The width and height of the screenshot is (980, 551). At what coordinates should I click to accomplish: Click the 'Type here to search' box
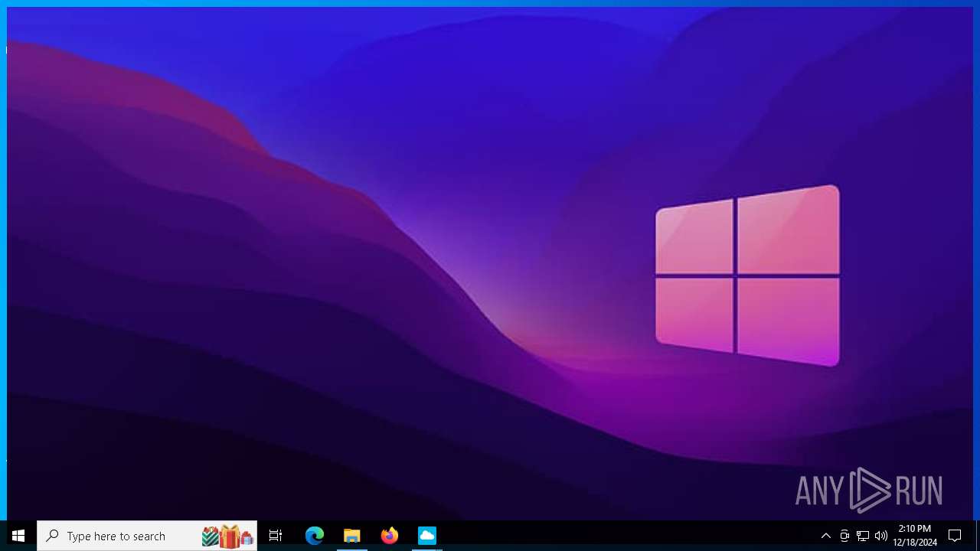coord(147,536)
